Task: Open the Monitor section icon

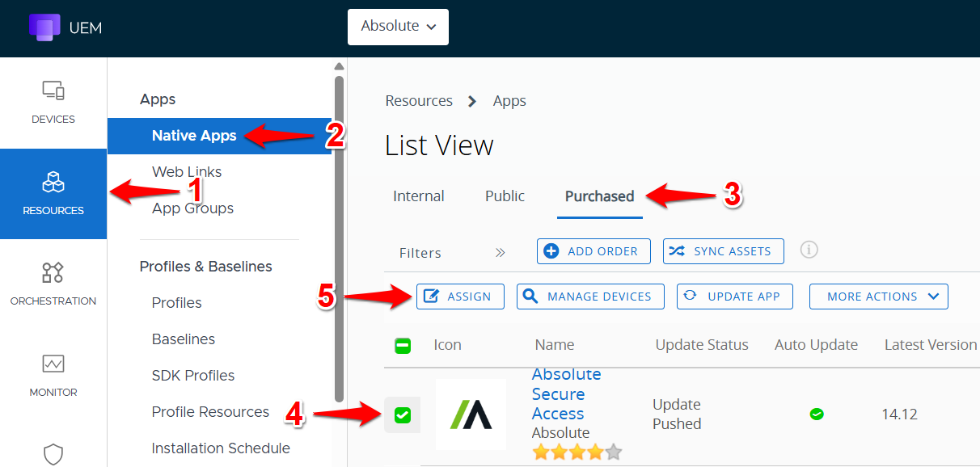Action: [53, 364]
